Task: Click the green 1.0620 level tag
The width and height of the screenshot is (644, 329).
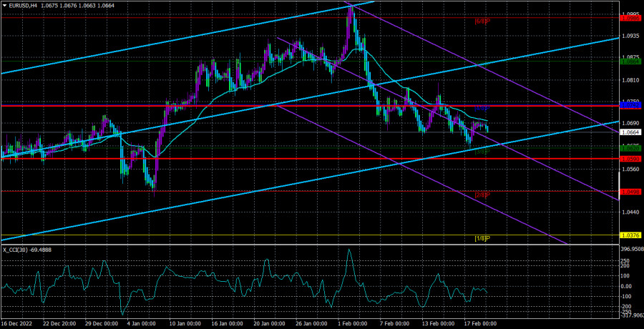Action: pyautogui.click(x=630, y=148)
